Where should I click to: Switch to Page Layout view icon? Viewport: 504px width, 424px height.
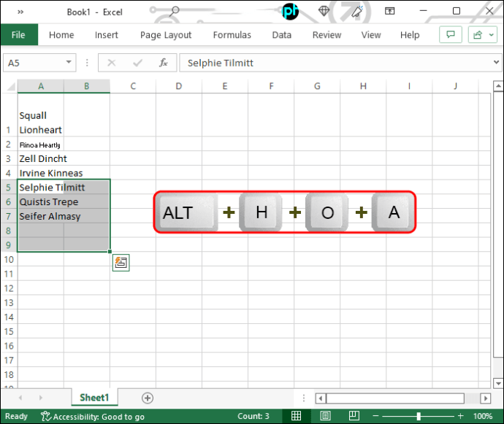(x=325, y=416)
